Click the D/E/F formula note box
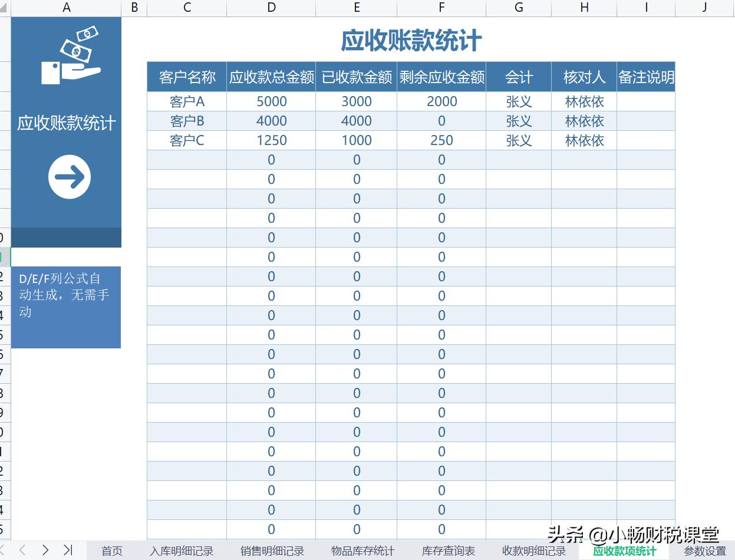 (66, 307)
